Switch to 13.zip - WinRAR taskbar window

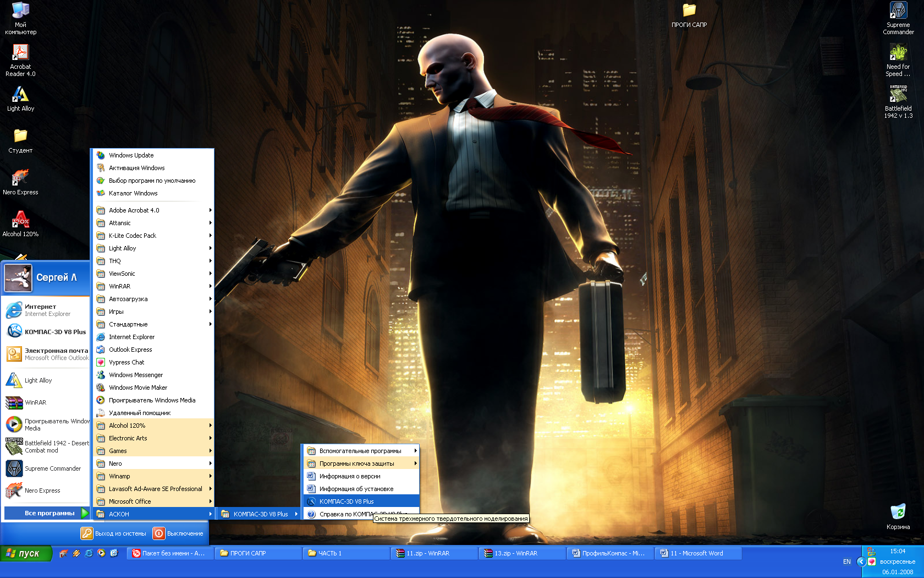click(522, 553)
